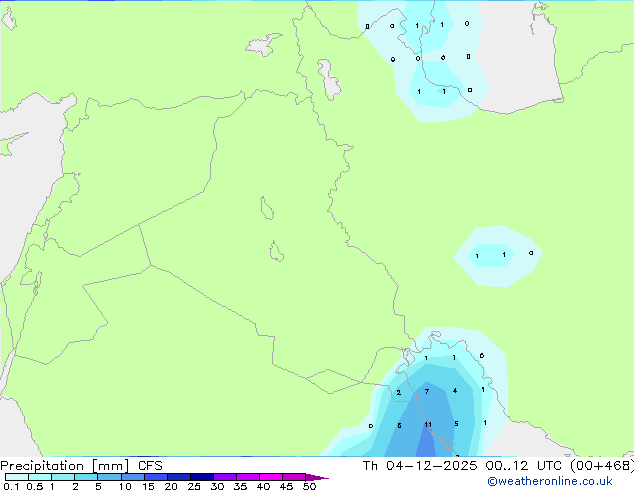
Task: Click the '2' precipitation value on map
Action: click(399, 393)
